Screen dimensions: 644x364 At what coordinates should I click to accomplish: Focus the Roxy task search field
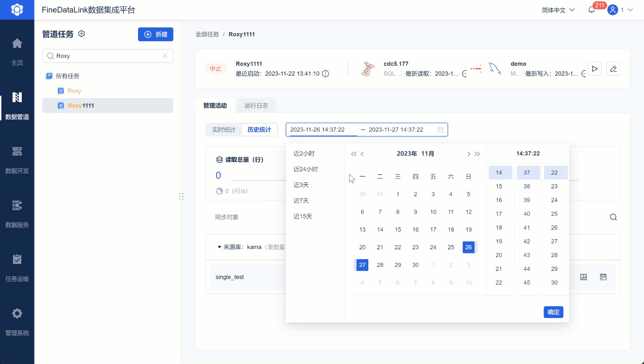pos(108,56)
